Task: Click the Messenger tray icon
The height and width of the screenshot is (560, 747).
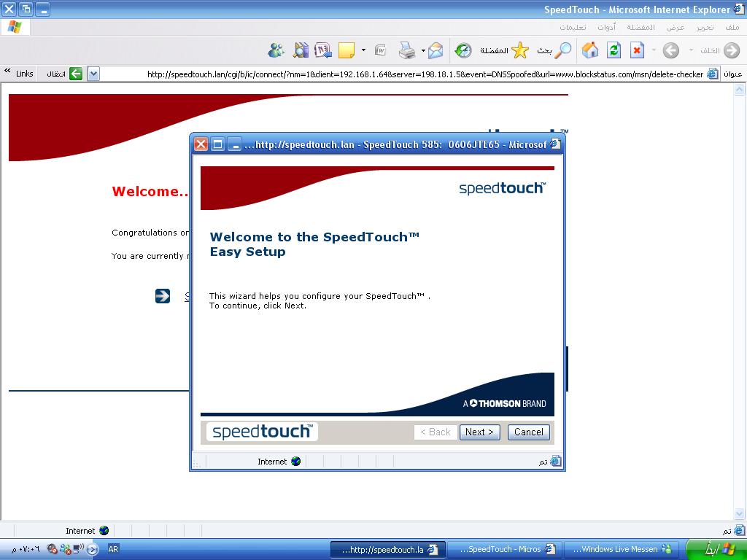Action: coord(66,549)
